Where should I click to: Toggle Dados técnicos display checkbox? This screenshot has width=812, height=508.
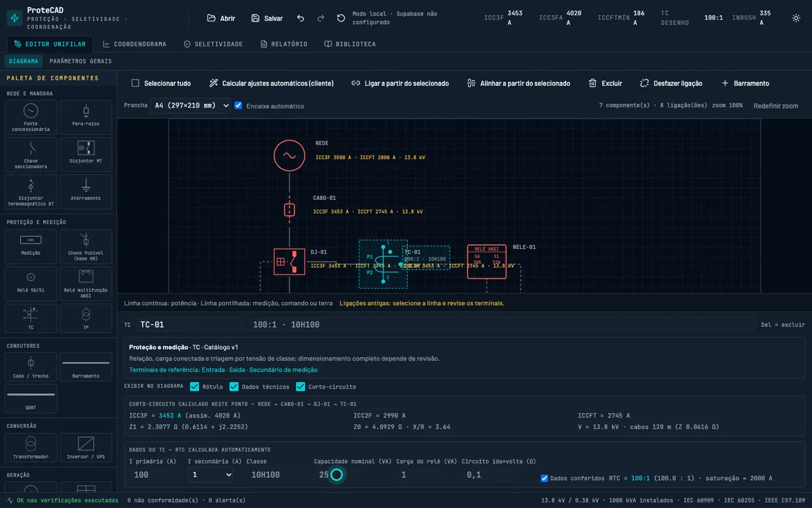pos(234,386)
